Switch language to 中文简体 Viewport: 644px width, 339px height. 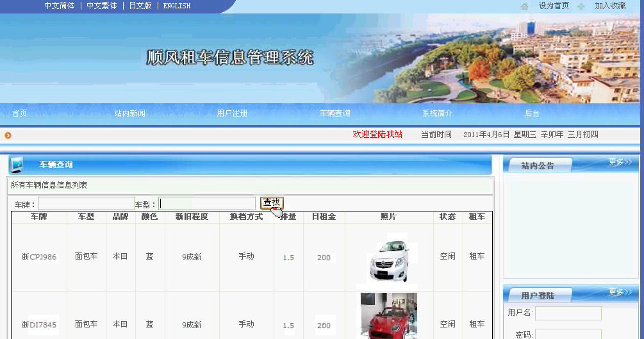60,6
